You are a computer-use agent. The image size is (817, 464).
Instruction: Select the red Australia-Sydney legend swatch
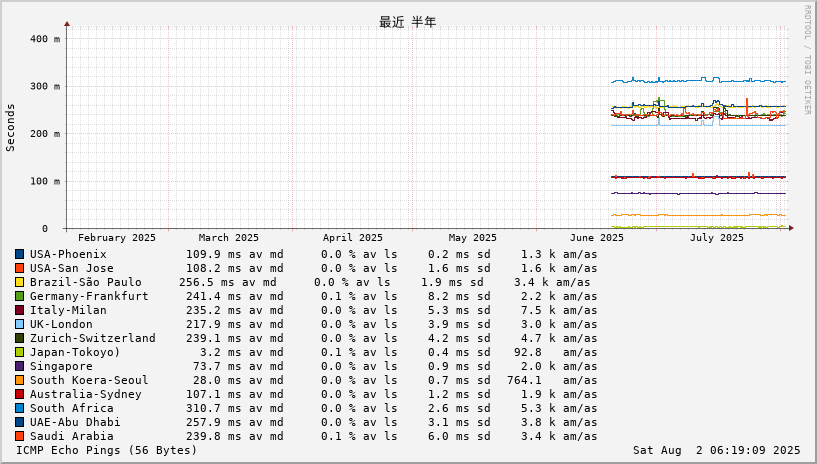coord(19,395)
